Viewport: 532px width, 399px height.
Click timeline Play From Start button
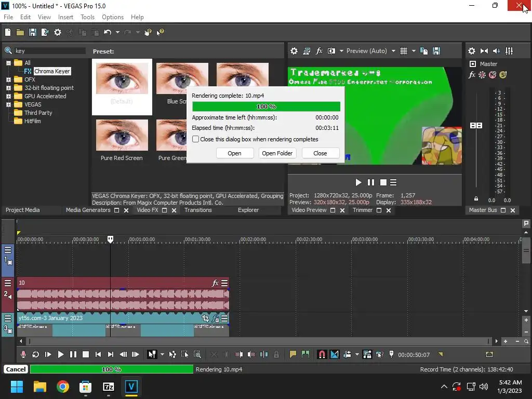(48, 354)
